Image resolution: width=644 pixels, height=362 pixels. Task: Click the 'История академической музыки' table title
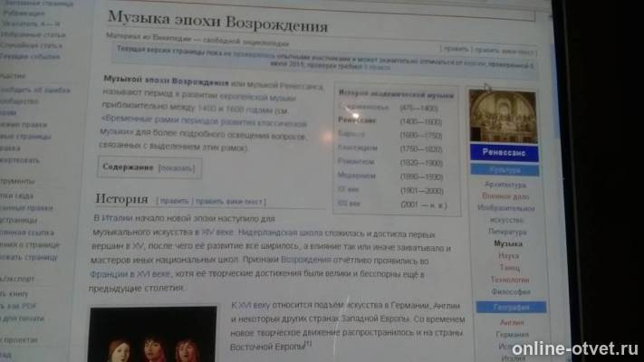(396, 94)
